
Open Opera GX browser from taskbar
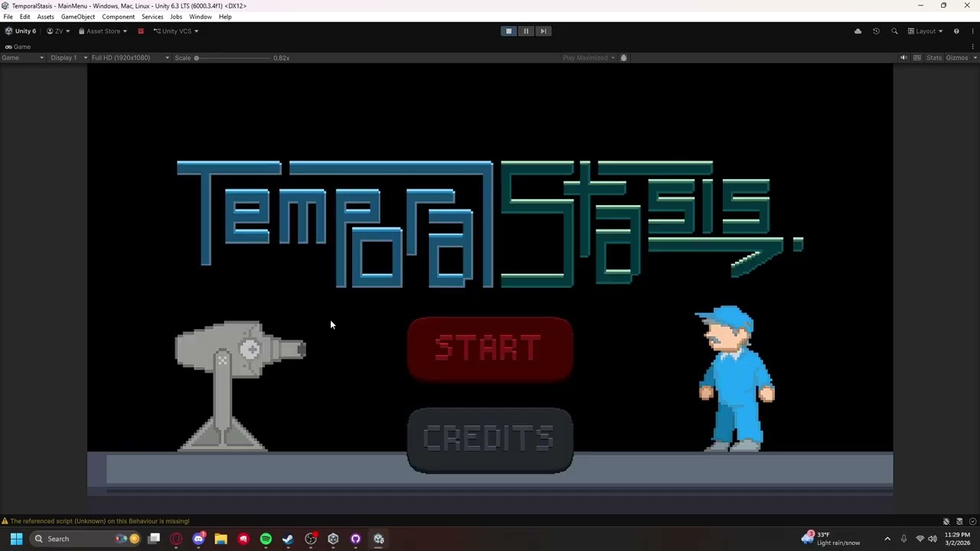coord(176,539)
